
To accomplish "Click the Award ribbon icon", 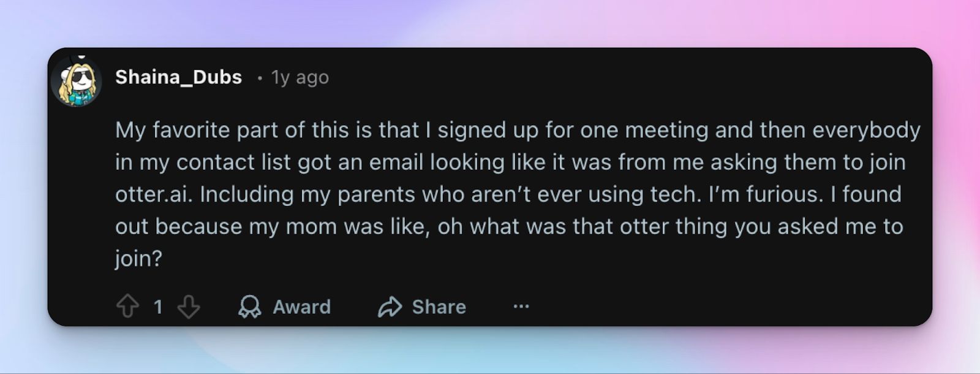I will point(249,307).
